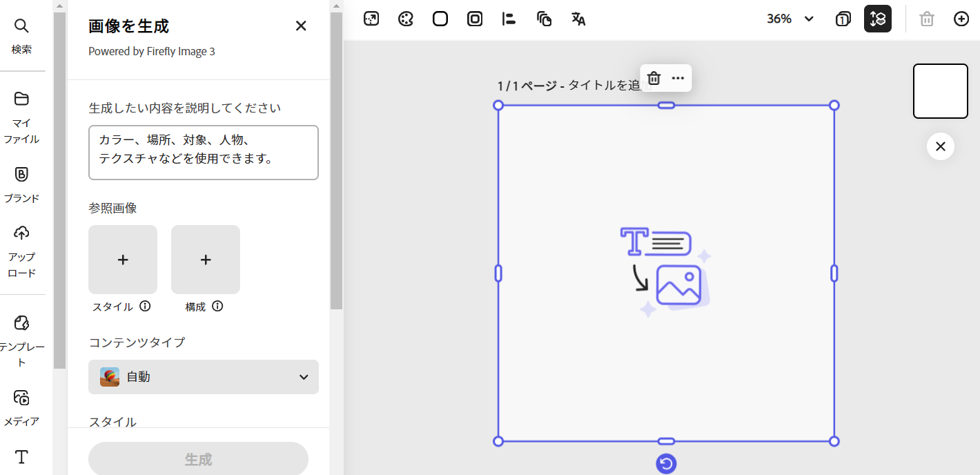The image size is (980, 475).
Task: Open the 36% zoom dropdown
Action: 790,19
